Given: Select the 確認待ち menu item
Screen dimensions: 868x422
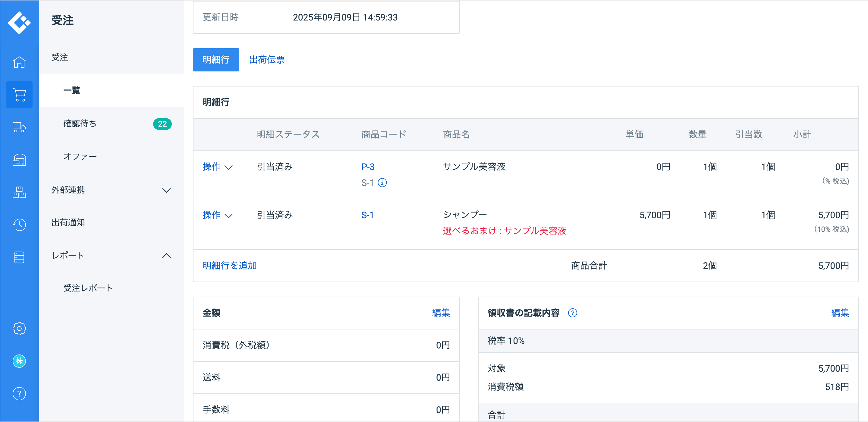Looking at the screenshot, I should click(80, 124).
